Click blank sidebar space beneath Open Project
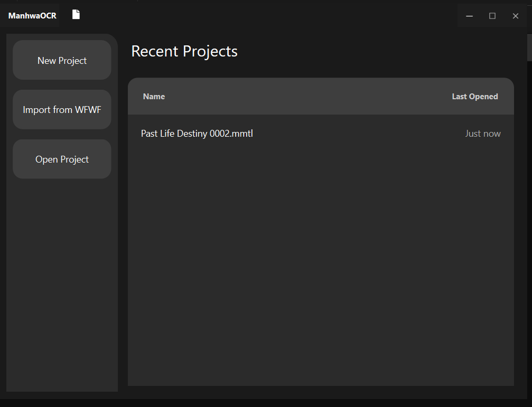 [x=62, y=285]
